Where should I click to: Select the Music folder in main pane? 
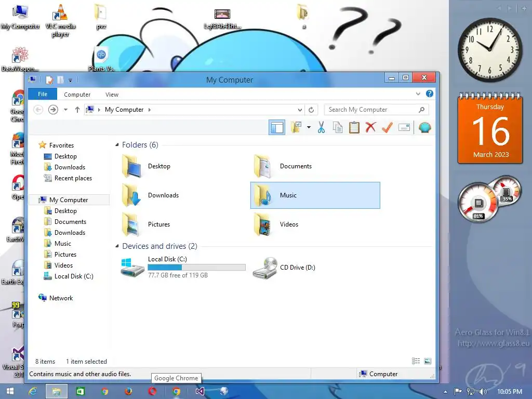315,195
